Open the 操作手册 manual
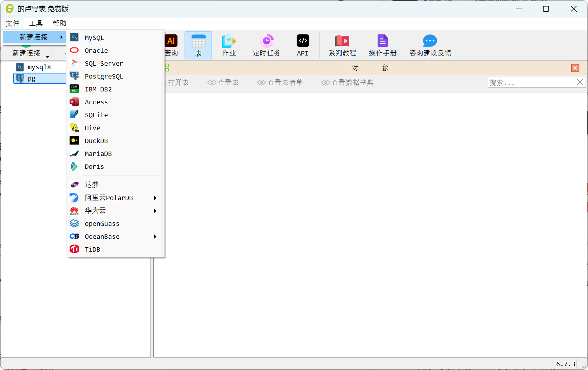Viewport: 588px width, 370px height. point(383,45)
